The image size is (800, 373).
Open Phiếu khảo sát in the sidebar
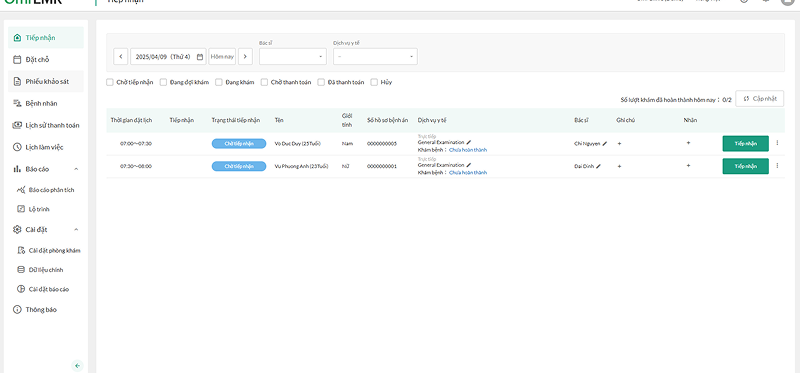pyautogui.click(x=46, y=82)
